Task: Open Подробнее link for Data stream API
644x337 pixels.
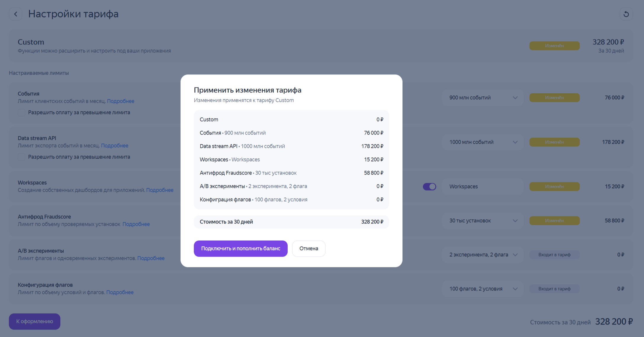Action: [115, 146]
